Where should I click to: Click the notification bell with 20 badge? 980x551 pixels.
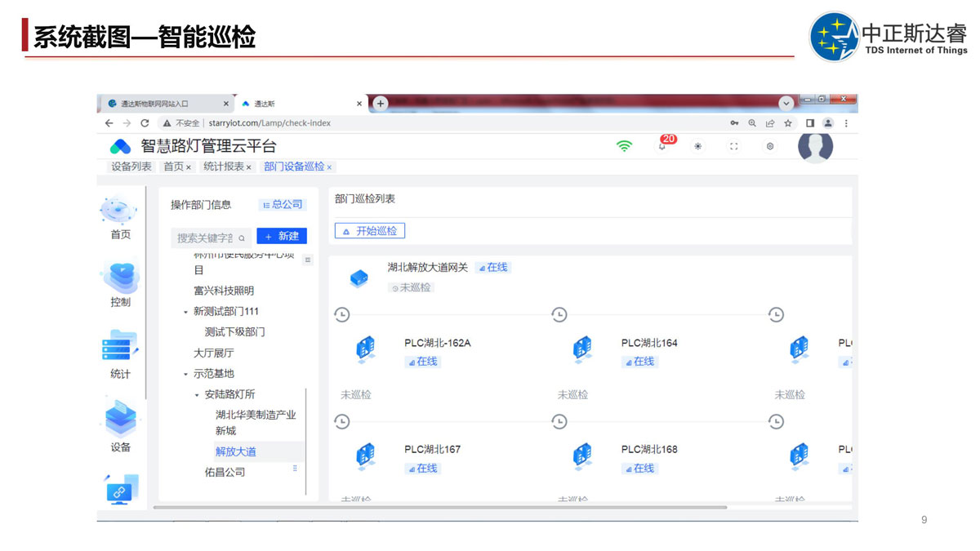tap(662, 146)
